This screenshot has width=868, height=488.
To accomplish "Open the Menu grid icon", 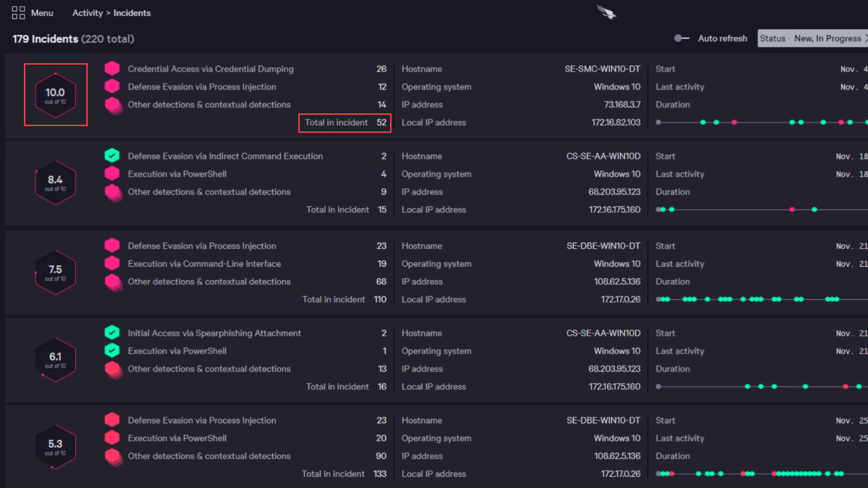I will 18,13.
